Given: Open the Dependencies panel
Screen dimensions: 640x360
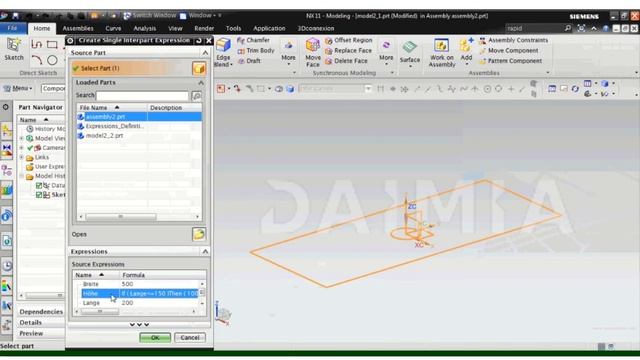Looking at the screenshot, I should [41, 312].
